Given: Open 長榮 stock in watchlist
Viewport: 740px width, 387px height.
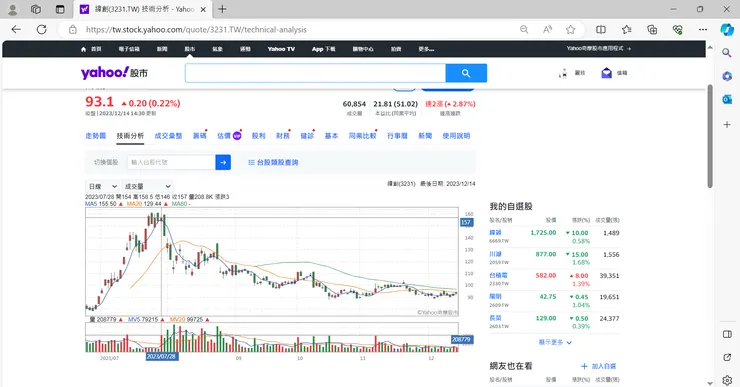Looking at the screenshot, I should click(x=495, y=318).
